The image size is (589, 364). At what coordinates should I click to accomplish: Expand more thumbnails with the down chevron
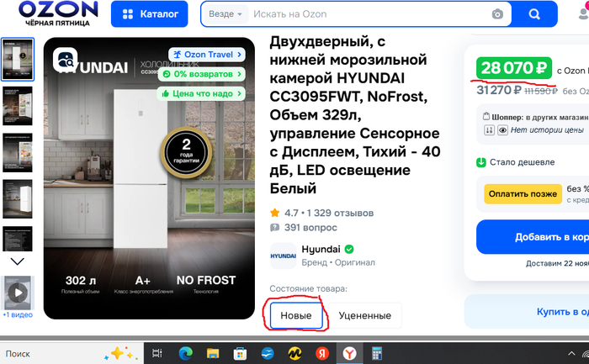(x=18, y=261)
